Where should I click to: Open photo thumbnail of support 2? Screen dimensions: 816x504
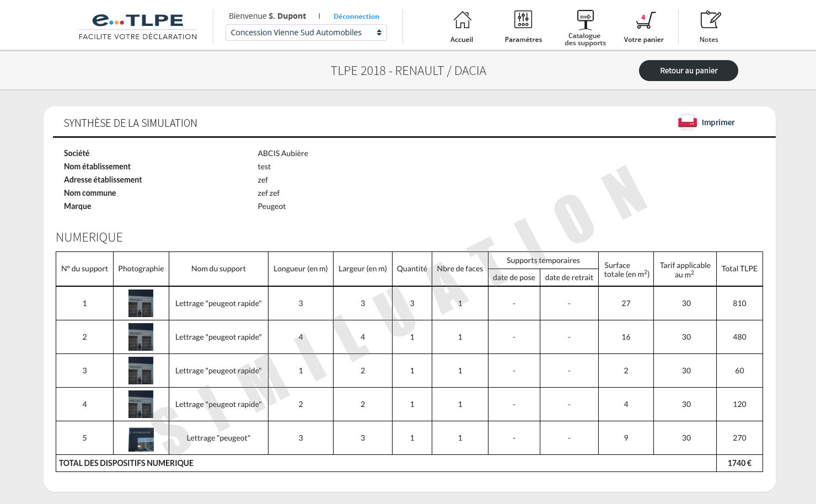[141, 337]
